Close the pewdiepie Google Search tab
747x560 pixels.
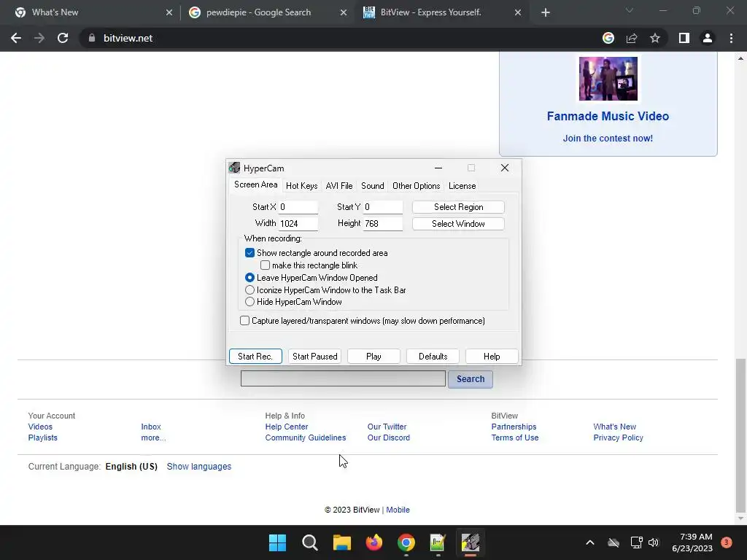[344, 12]
